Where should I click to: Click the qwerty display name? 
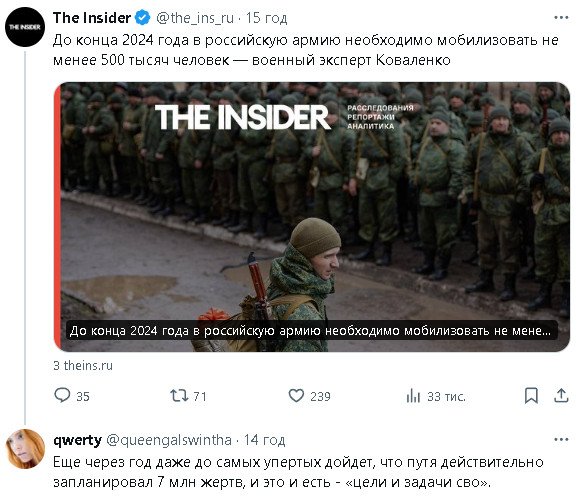click(77, 440)
